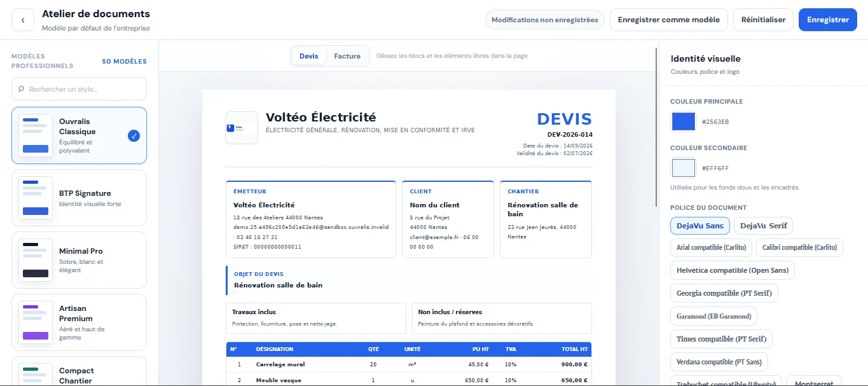Select the Ouvralis Classique template thumbnail
This screenshot has height=386, width=868.
pyautogui.click(x=36, y=135)
